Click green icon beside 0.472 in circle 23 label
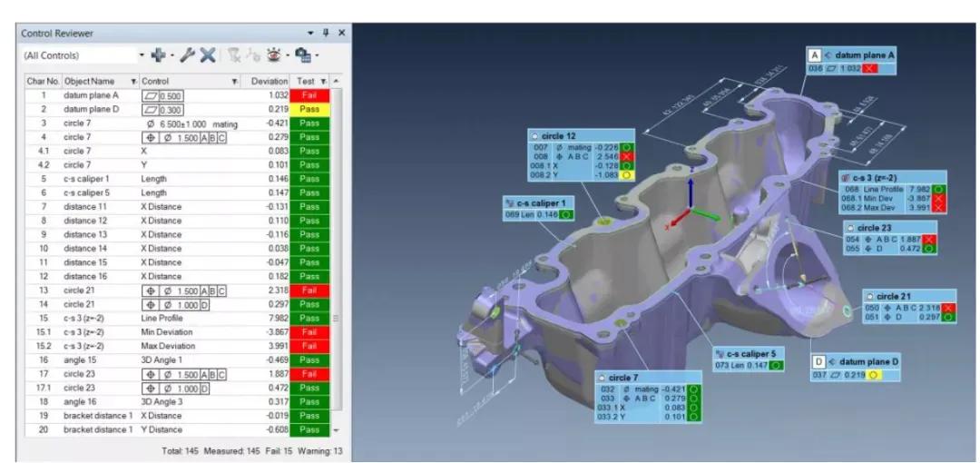The image size is (980, 463). pyautogui.click(x=929, y=249)
